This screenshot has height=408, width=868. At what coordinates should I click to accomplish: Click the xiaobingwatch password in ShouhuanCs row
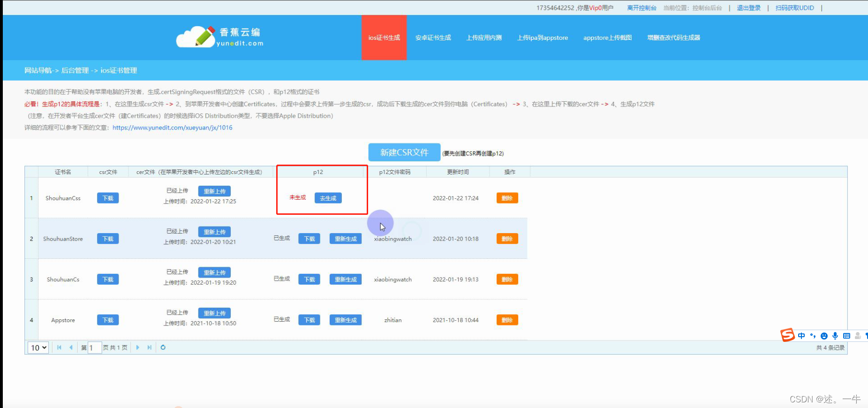(x=393, y=280)
